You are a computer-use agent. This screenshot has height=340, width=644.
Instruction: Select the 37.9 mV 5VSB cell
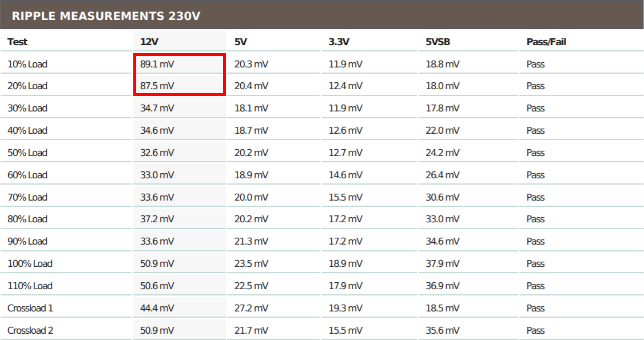click(x=442, y=264)
